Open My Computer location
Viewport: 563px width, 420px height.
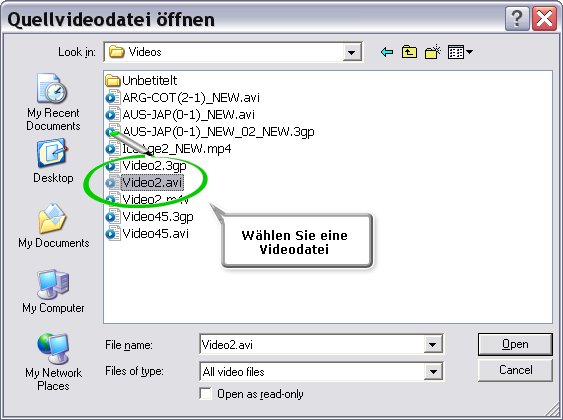pyautogui.click(x=53, y=291)
